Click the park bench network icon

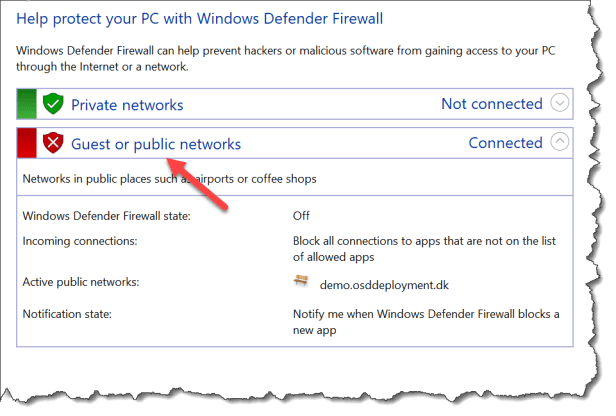click(x=301, y=283)
